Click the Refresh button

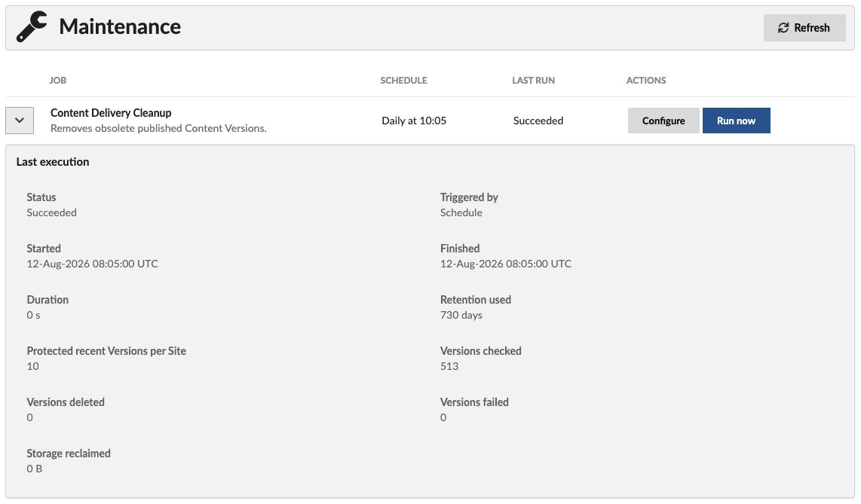(804, 28)
